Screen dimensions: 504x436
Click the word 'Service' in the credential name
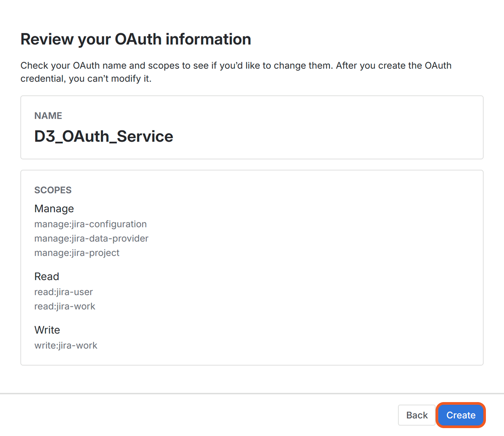145,136
